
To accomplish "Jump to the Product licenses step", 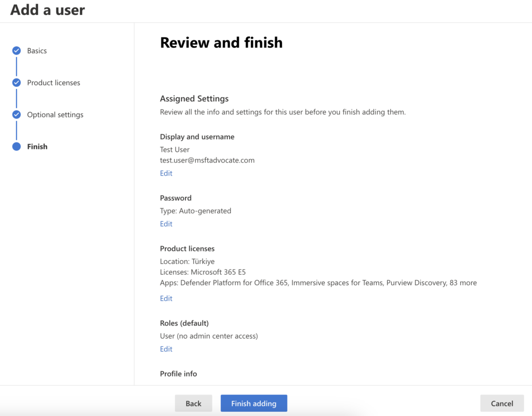I will 54,83.
